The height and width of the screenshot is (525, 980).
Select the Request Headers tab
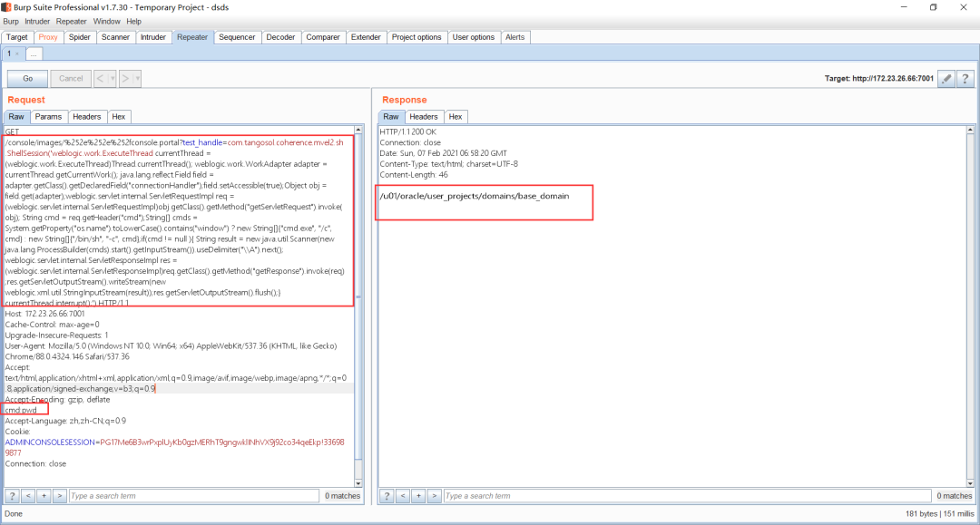(86, 117)
